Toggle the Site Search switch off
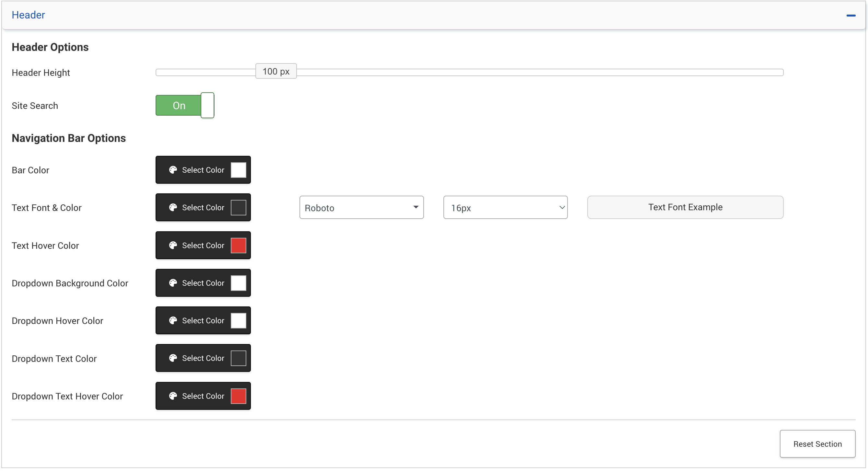The width and height of the screenshot is (868, 471). [185, 106]
